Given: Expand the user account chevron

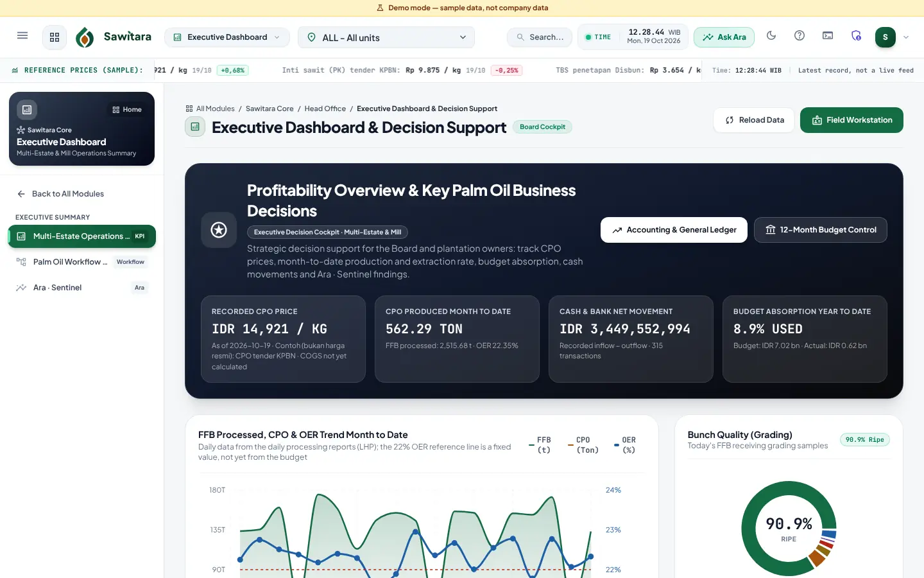Looking at the screenshot, I should [x=906, y=37].
